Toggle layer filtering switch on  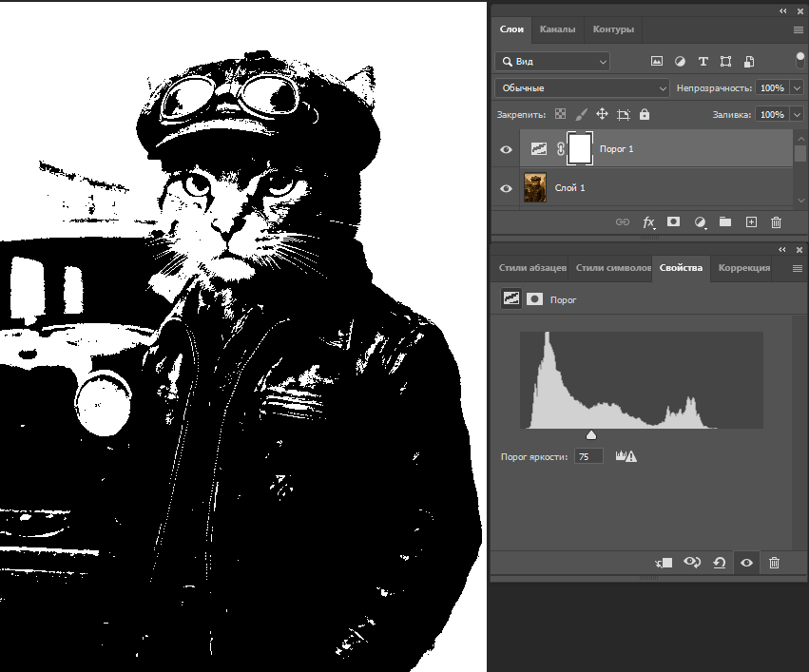tap(799, 59)
